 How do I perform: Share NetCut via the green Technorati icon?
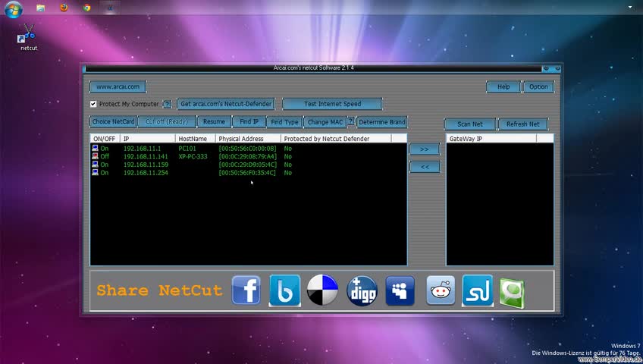[x=512, y=293]
